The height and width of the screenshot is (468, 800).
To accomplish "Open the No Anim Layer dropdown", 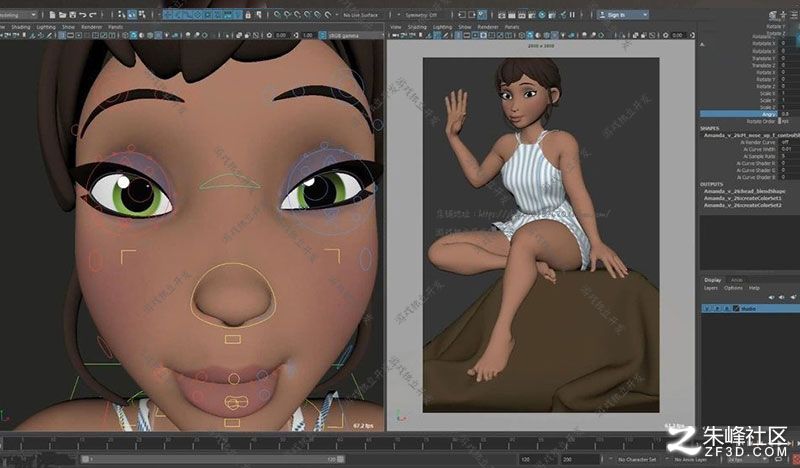I will 693,459.
